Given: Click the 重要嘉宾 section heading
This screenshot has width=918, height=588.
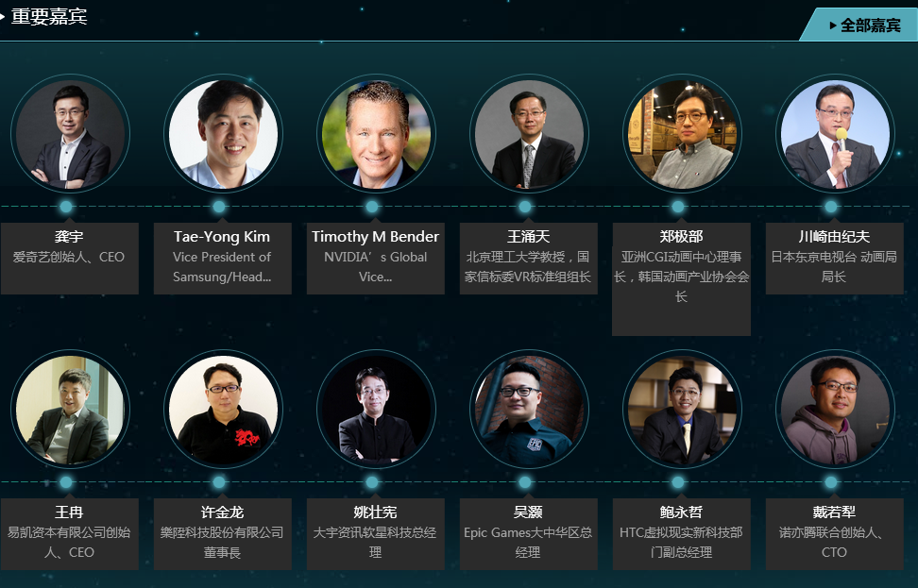Looking at the screenshot, I should tap(49, 16).
